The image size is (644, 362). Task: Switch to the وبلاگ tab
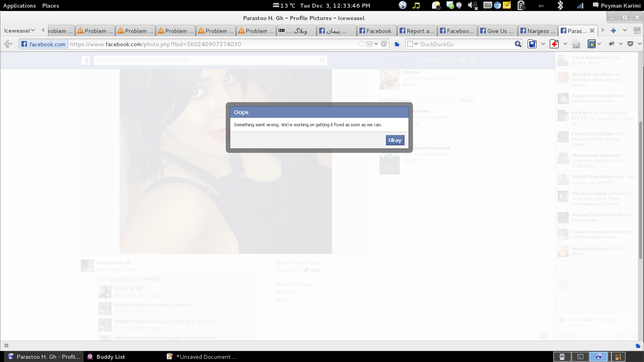296,31
